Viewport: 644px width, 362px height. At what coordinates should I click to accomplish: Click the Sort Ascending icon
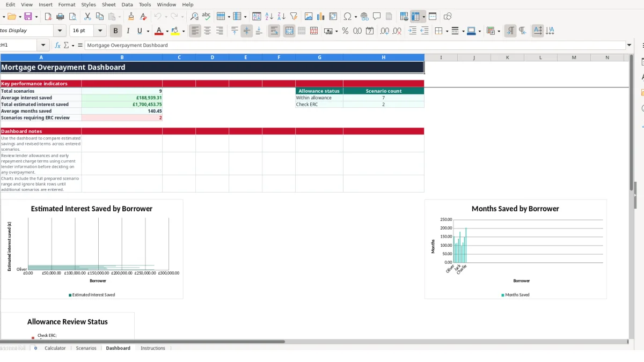click(269, 17)
